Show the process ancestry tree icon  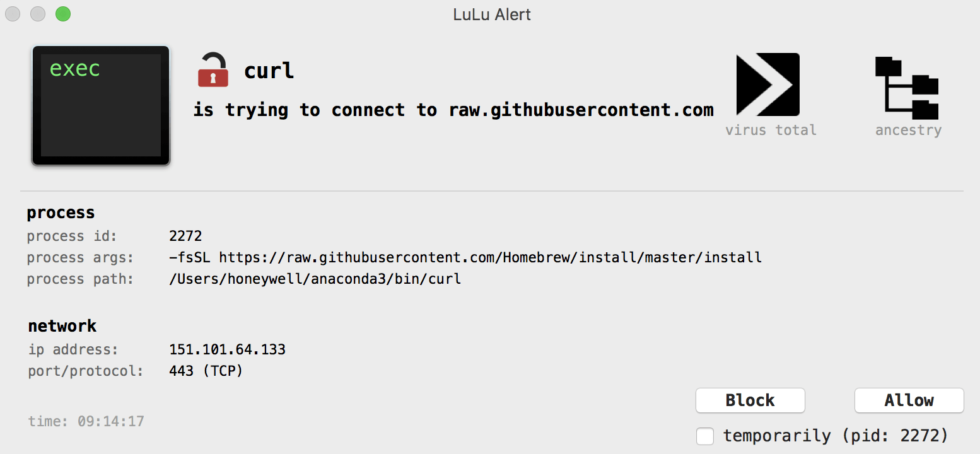click(907, 88)
